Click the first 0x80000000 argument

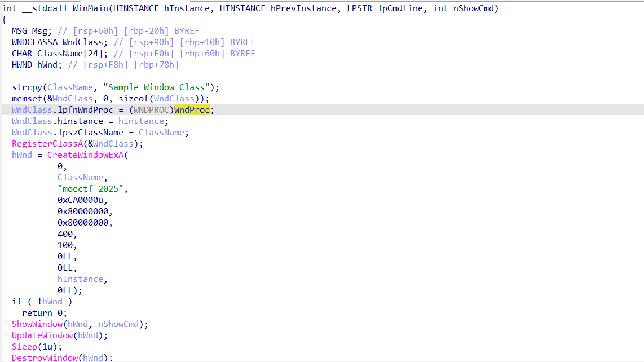[x=83, y=211]
